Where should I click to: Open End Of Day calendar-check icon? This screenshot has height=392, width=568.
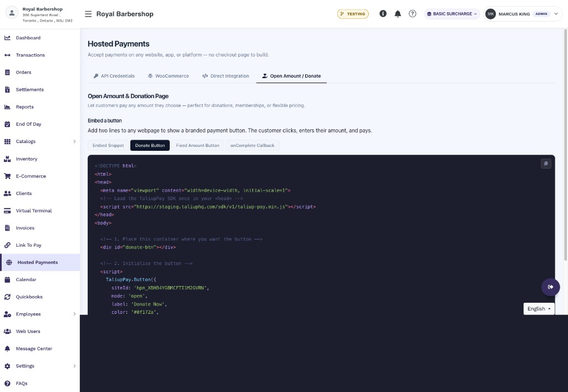[7, 124]
